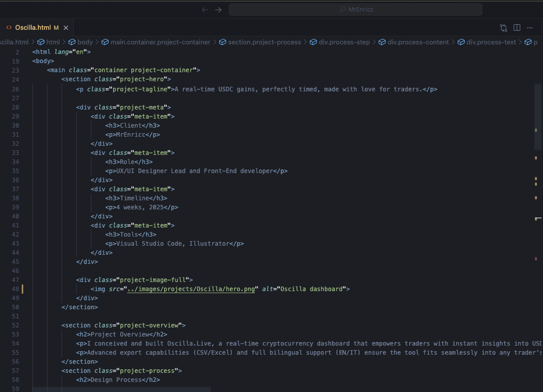
Task: Click the horizontal scrollbar at editor bottom
Action: point(122,389)
